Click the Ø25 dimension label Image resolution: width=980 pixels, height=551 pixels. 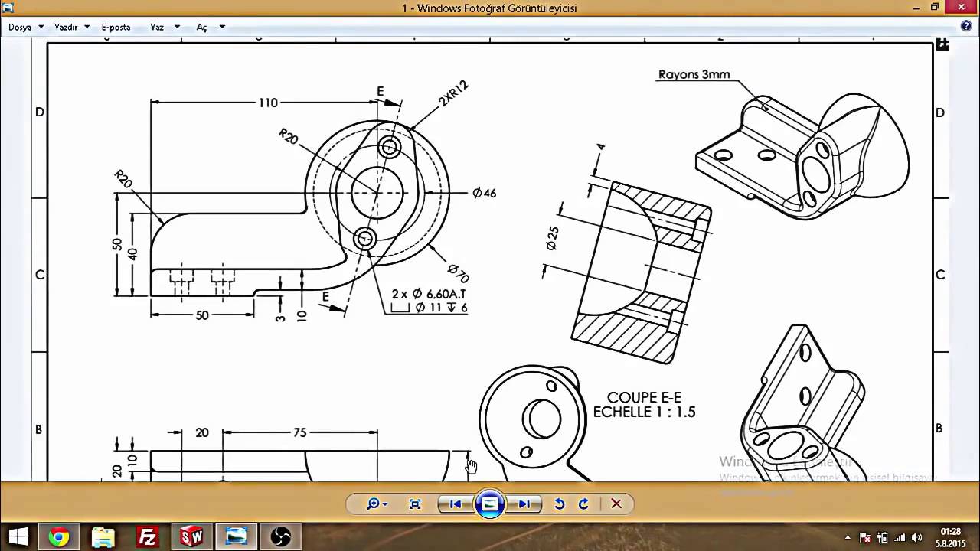(x=552, y=238)
